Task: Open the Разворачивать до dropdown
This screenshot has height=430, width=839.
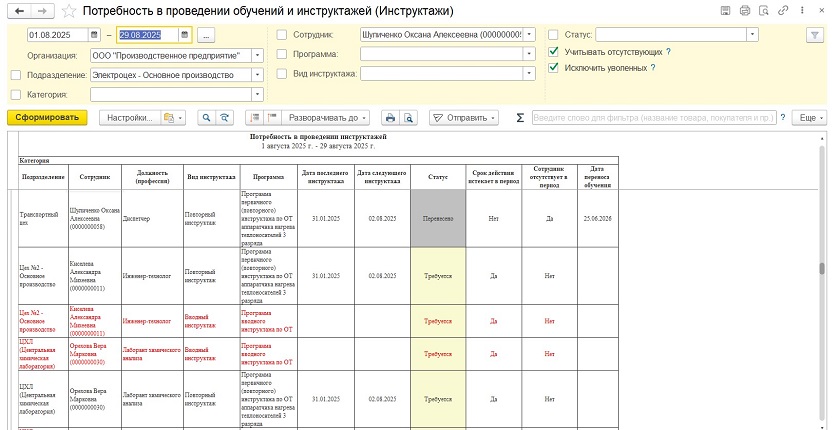Action: pyautogui.click(x=326, y=118)
